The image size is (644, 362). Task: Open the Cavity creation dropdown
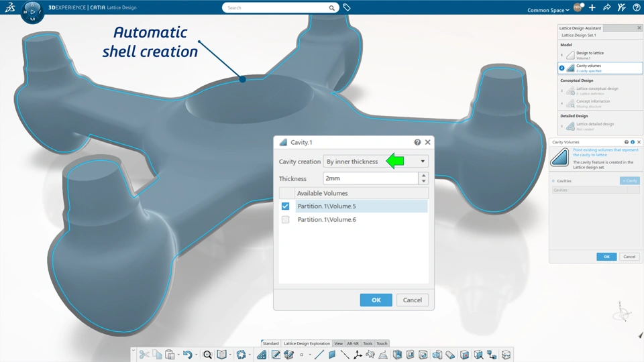(376, 162)
